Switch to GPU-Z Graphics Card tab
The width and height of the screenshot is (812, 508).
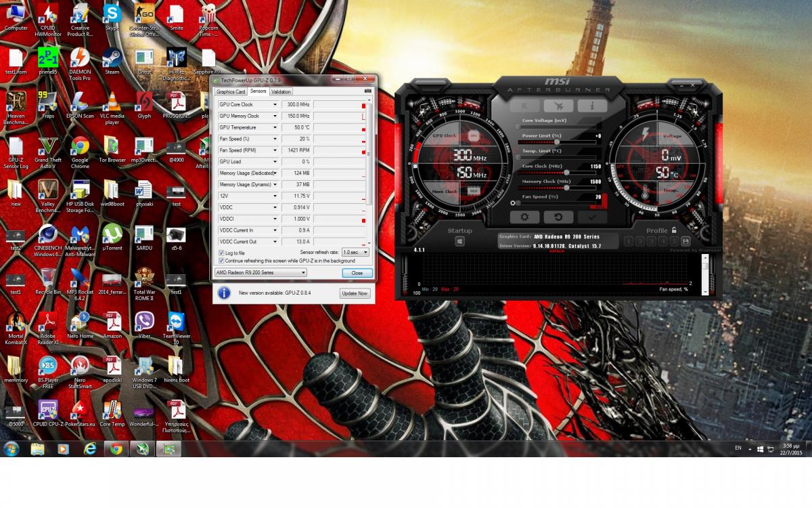point(231,91)
